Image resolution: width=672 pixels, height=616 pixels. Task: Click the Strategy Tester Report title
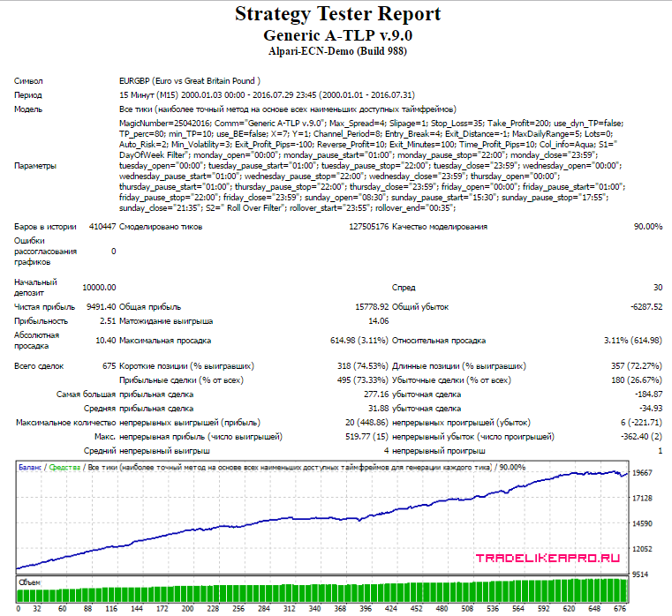[337, 14]
